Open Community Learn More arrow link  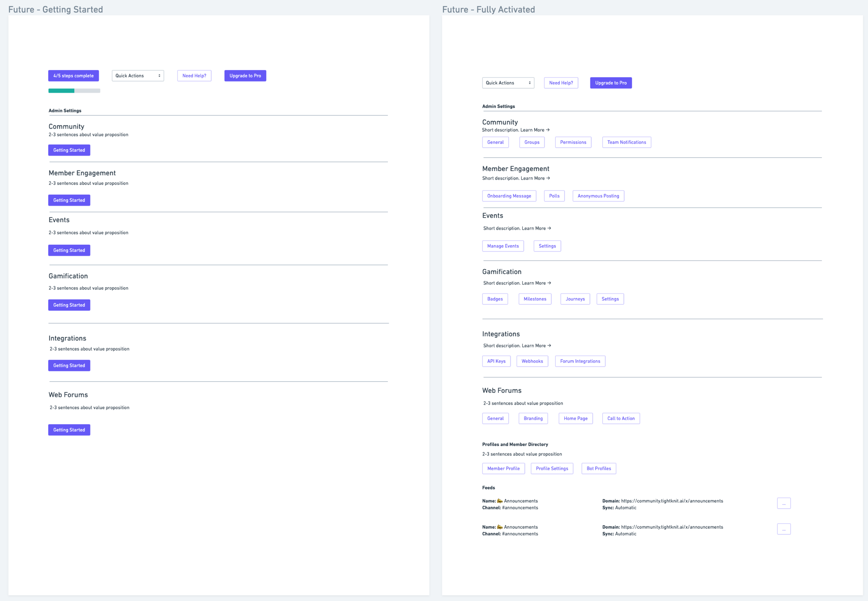(535, 130)
